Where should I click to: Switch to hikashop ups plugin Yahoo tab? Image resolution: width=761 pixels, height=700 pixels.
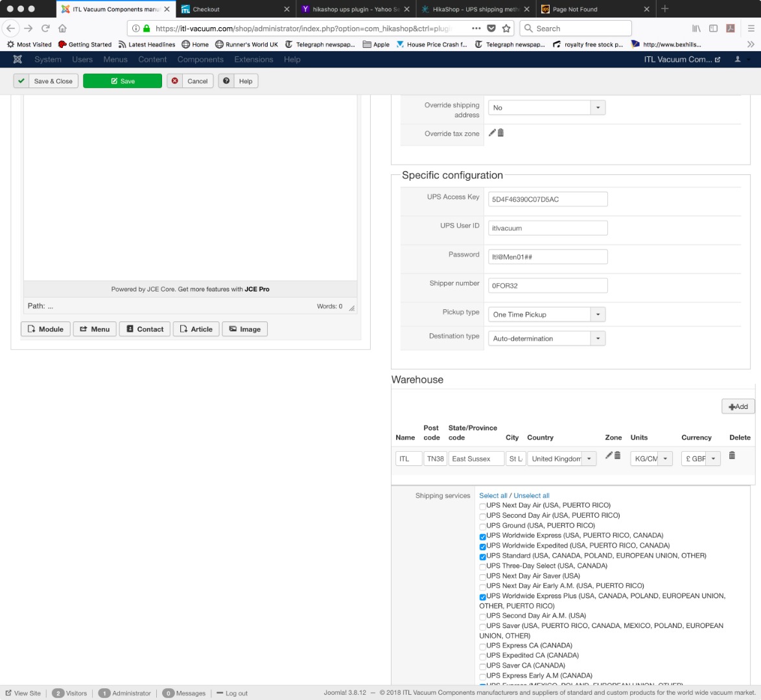click(x=355, y=8)
